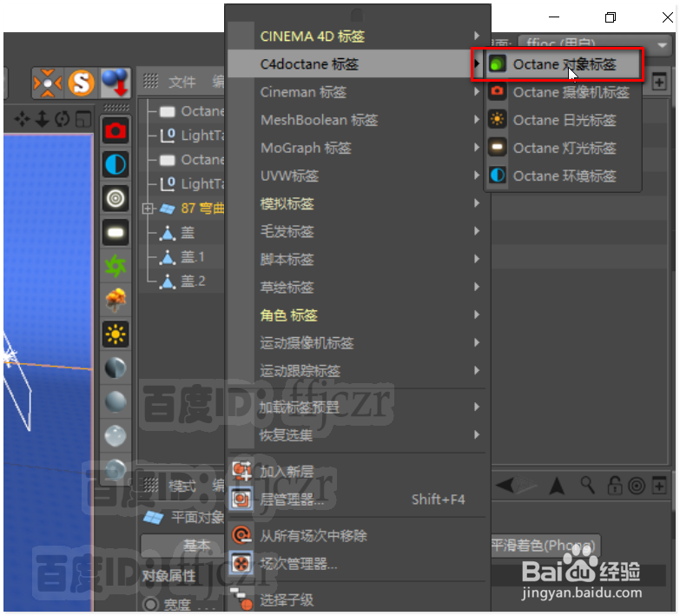Click the viewport rotate circular icon
Image resolution: width=680 pixels, height=616 pixels.
click(63, 119)
